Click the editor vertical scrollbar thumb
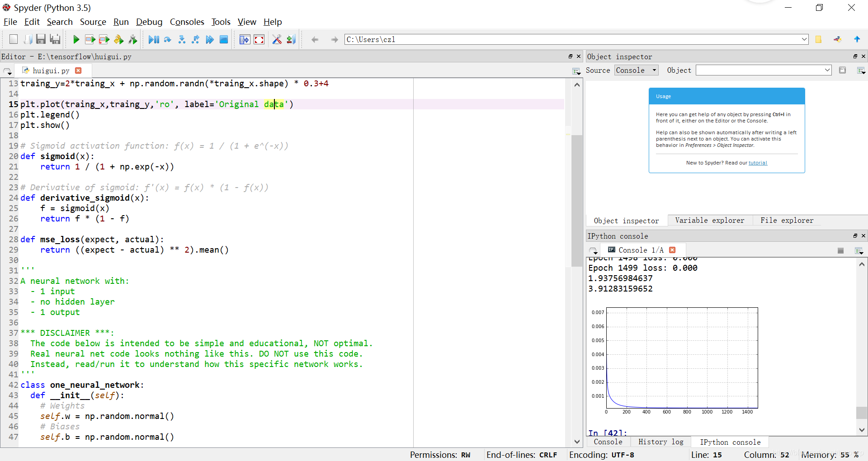Image resolution: width=868 pixels, height=461 pixels. (x=577, y=201)
